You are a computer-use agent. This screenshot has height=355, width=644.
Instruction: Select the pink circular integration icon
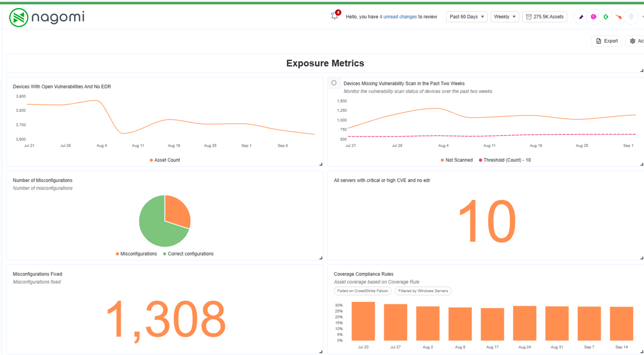click(593, 17)
